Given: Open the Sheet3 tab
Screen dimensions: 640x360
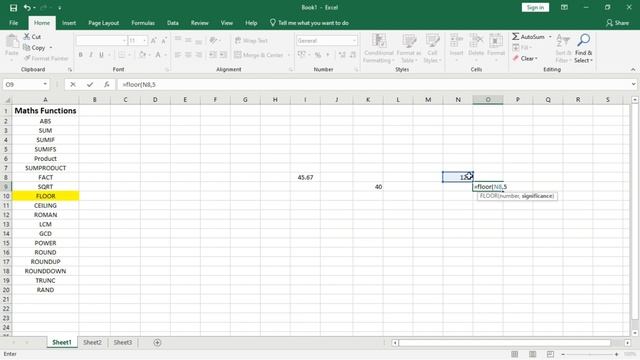Looking at the screenshot, I should [x=122, y=342].
